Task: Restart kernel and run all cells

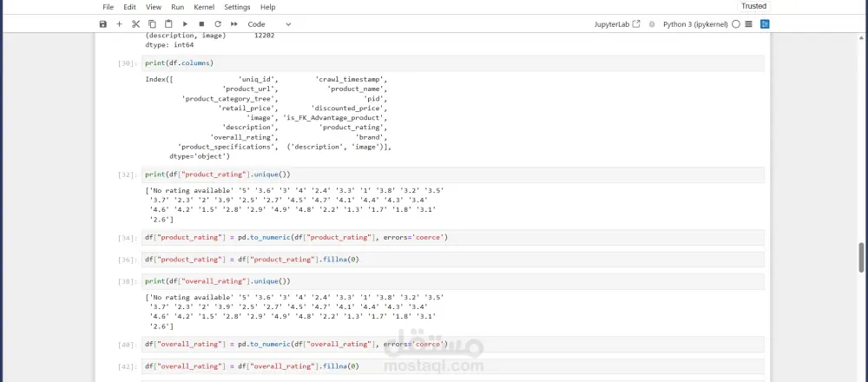Action: 234,24
